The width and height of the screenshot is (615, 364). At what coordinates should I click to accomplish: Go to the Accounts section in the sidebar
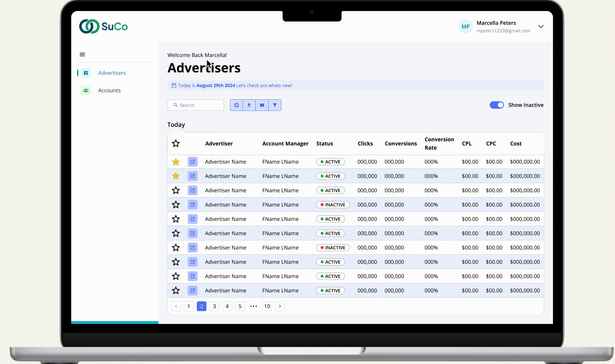pos(109,90)
